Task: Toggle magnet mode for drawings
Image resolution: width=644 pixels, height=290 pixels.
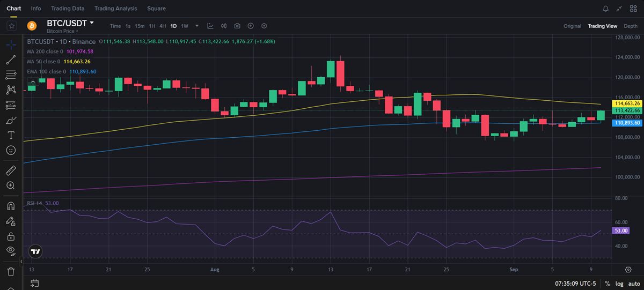Action: 11,206
